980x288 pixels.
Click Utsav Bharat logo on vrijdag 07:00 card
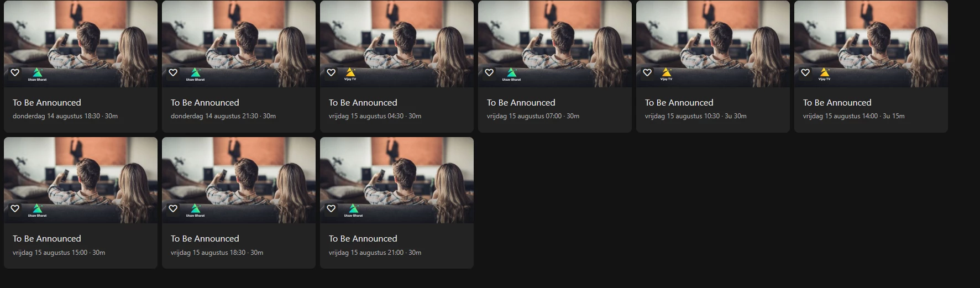pos(512,74)
